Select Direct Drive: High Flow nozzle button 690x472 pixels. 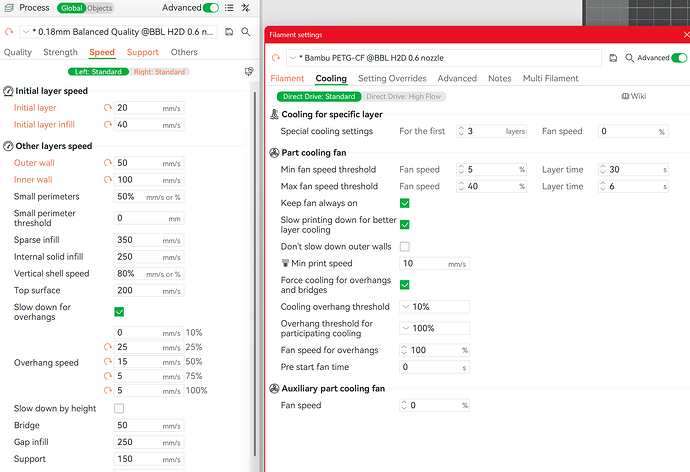[404, 96]
